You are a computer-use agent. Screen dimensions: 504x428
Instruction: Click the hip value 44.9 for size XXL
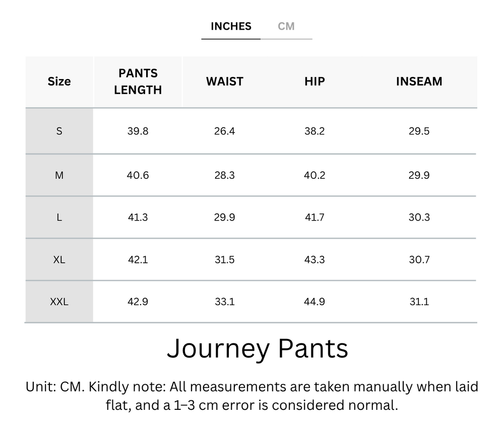click(x=314, y=301)
